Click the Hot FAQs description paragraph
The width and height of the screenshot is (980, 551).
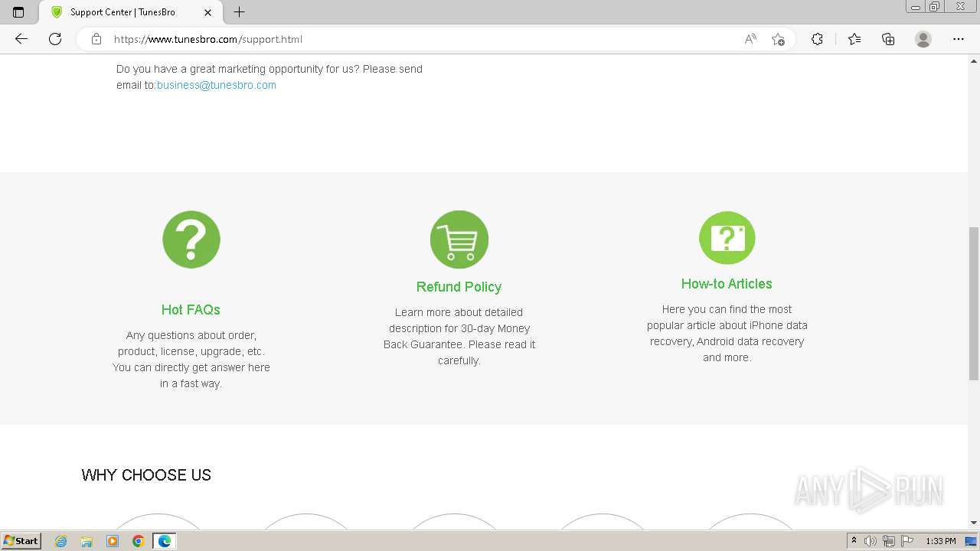pyautogui.click(x=191, y=359)
